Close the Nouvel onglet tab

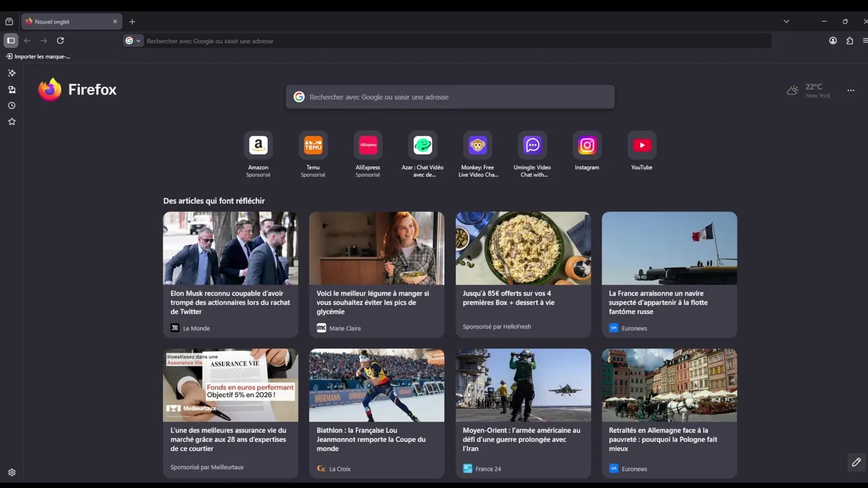(115, 22)
